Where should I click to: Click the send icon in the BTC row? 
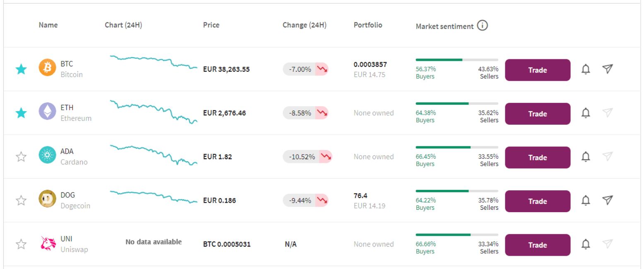[608, 69]
